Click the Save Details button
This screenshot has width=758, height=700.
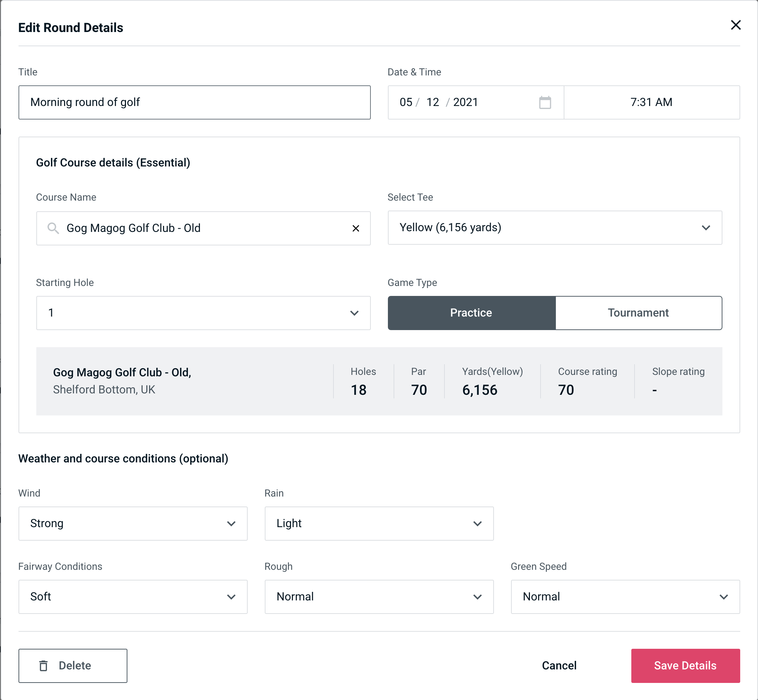[685, 665]
